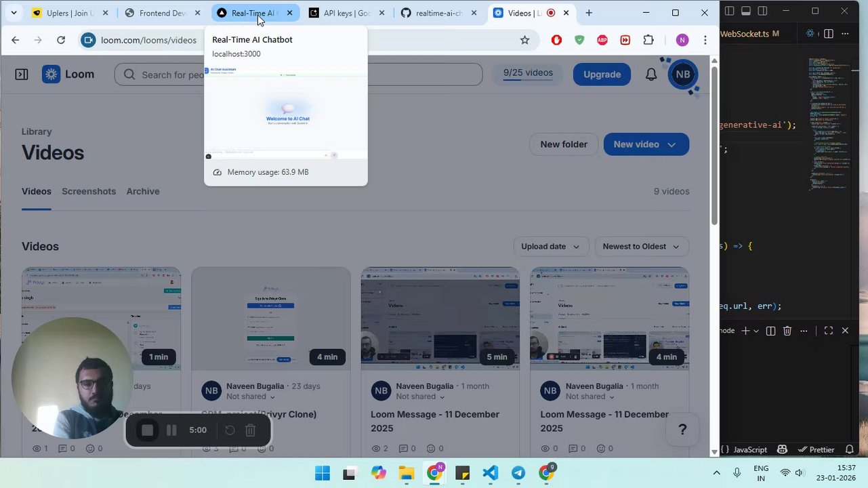This screenshot has width=868, height=488.
Task: Open the green shield extension
Action: click(579, 40)
